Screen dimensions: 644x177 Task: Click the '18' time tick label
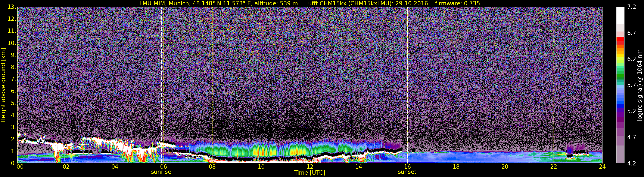[x=456, y=167]
